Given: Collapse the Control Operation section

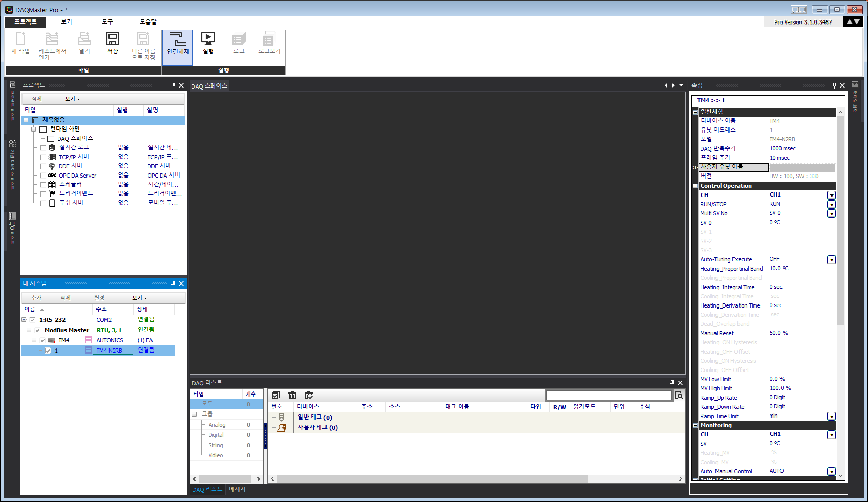Looking at the screenshot, I should point(695,186).
